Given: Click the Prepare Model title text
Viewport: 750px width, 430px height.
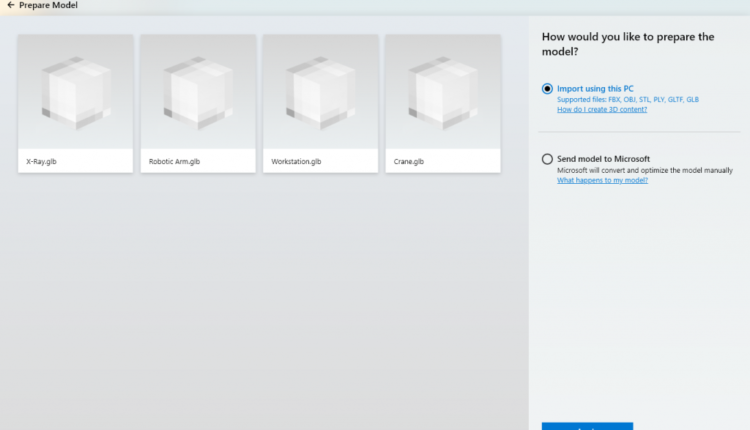Looking at the screenshot, I should pyautogui.click(x=48, y=6).
